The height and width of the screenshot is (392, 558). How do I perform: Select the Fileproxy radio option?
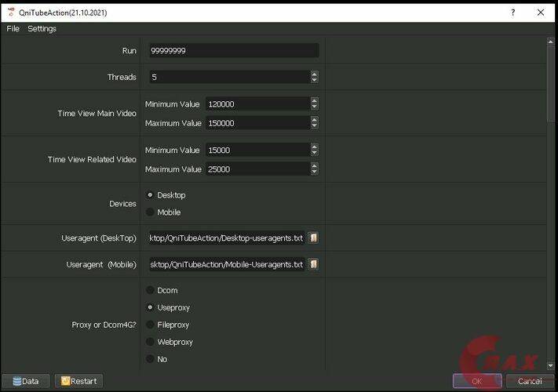click(x=150, y=325)
